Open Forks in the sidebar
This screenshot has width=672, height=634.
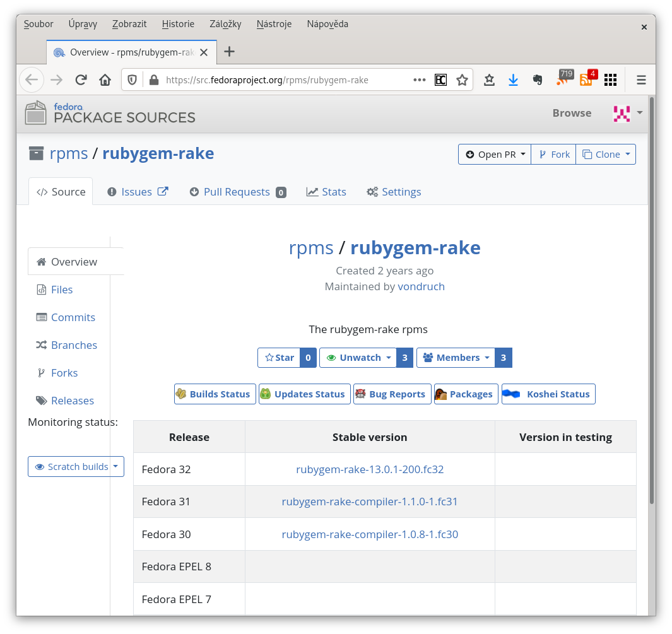(x=57, y=373)
